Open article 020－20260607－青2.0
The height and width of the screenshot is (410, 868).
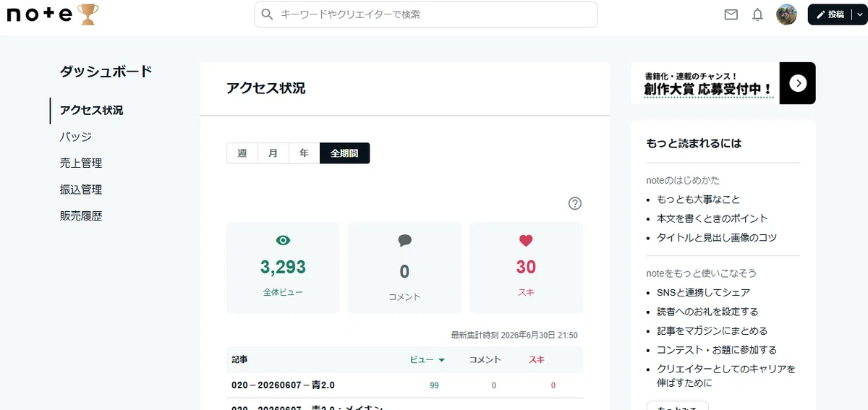283,385
